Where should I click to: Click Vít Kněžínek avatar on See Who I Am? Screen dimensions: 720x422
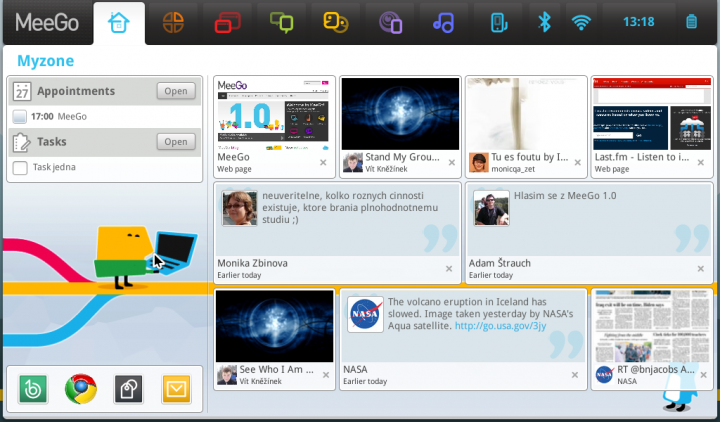[227, 375]
